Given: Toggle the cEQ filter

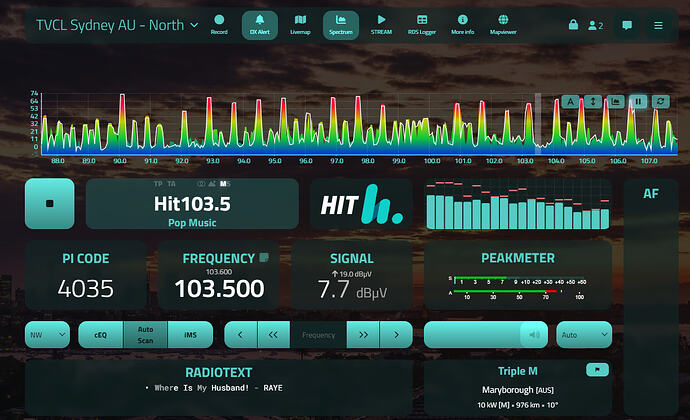Looking at the screenshot, I should pos(101,335).
